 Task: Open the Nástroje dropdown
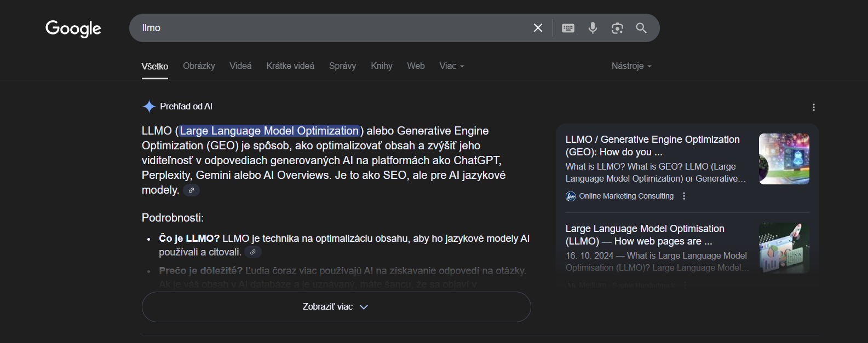631,66
